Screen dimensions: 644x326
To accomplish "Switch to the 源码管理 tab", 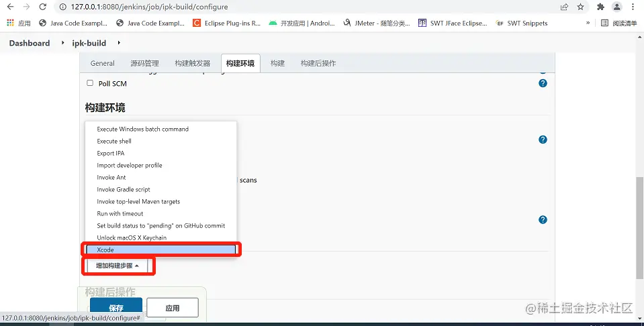I will point(144,63).
